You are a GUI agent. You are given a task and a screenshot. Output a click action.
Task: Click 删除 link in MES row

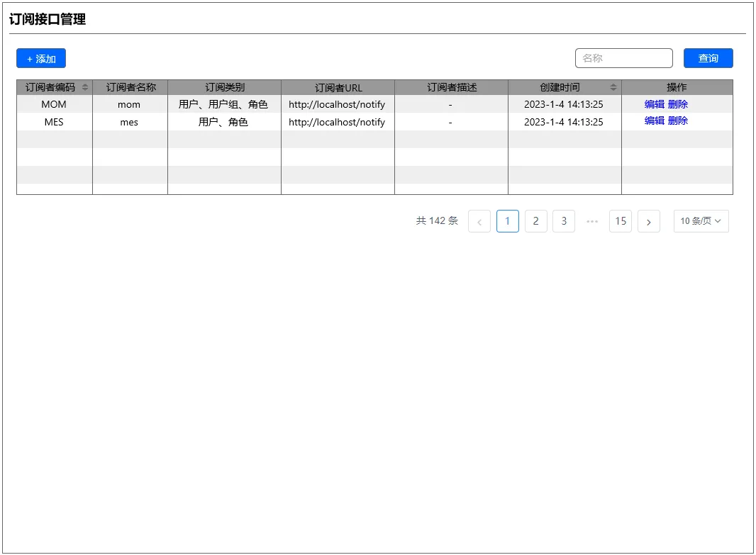pos(678,120)
